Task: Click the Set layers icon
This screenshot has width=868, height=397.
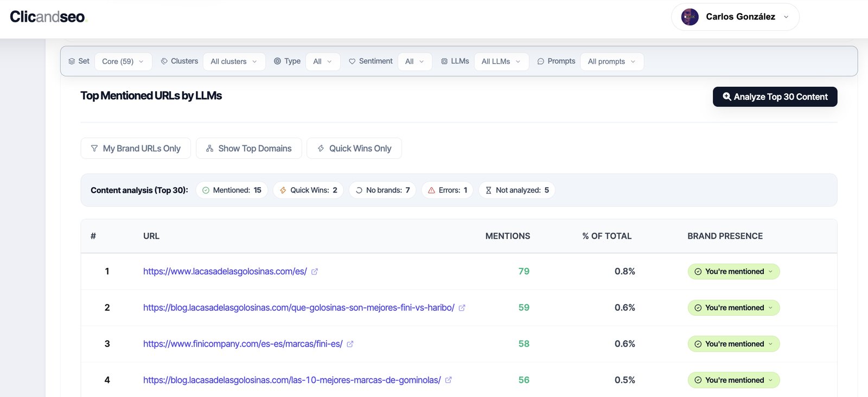Action: (72, 61)
